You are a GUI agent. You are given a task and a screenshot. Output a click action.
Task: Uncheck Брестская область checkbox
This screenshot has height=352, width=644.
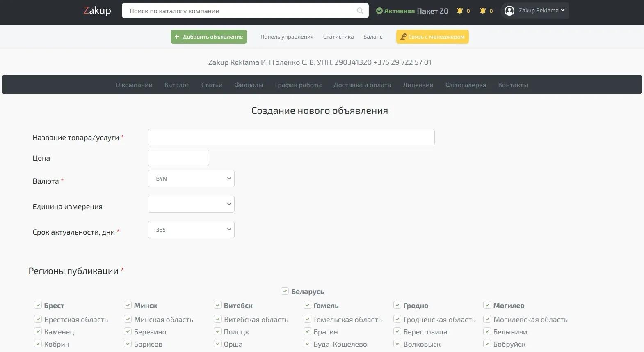[x=38, y=319]
